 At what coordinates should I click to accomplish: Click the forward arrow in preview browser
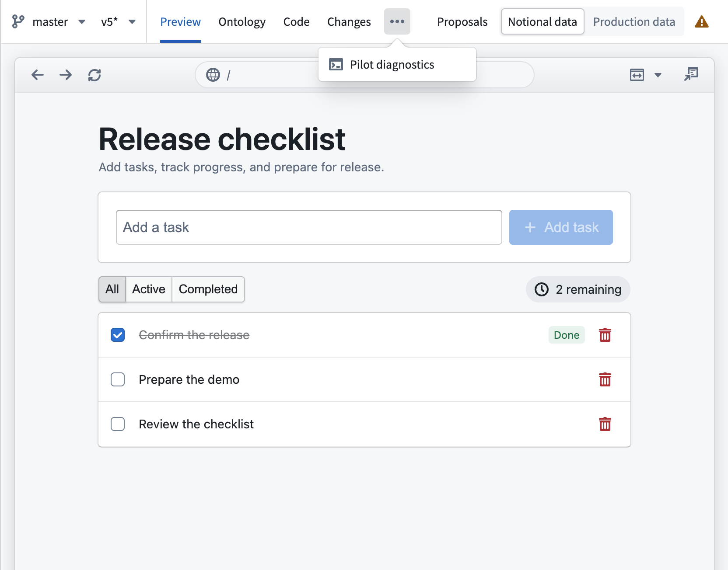click(x=66, y=75)
